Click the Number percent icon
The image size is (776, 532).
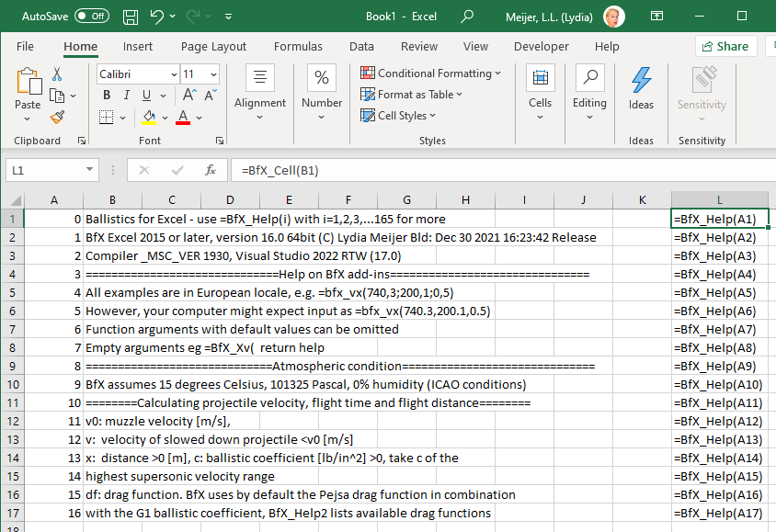pos(322,77)
